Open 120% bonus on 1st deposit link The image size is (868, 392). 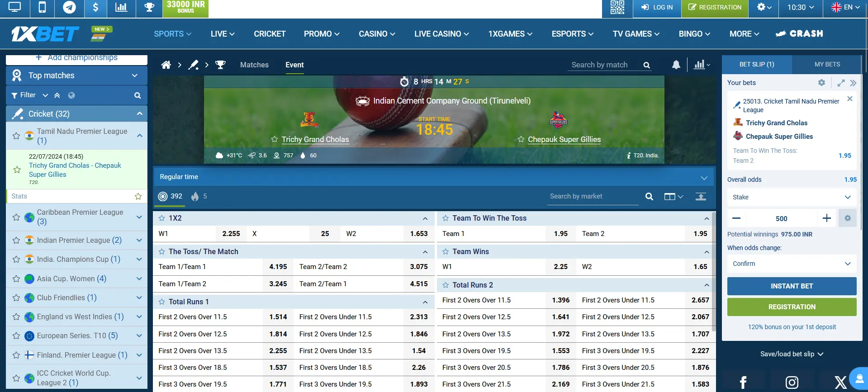(792, 327)
